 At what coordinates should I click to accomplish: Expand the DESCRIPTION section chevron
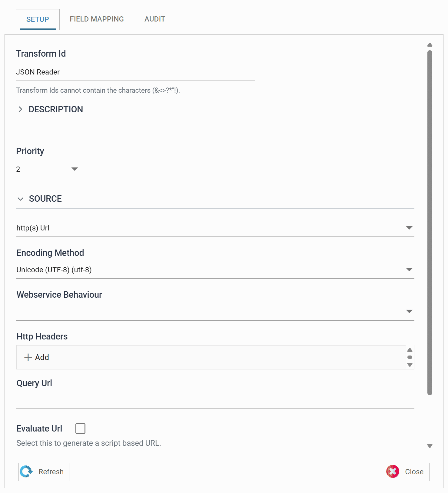(x=20, y=109)
